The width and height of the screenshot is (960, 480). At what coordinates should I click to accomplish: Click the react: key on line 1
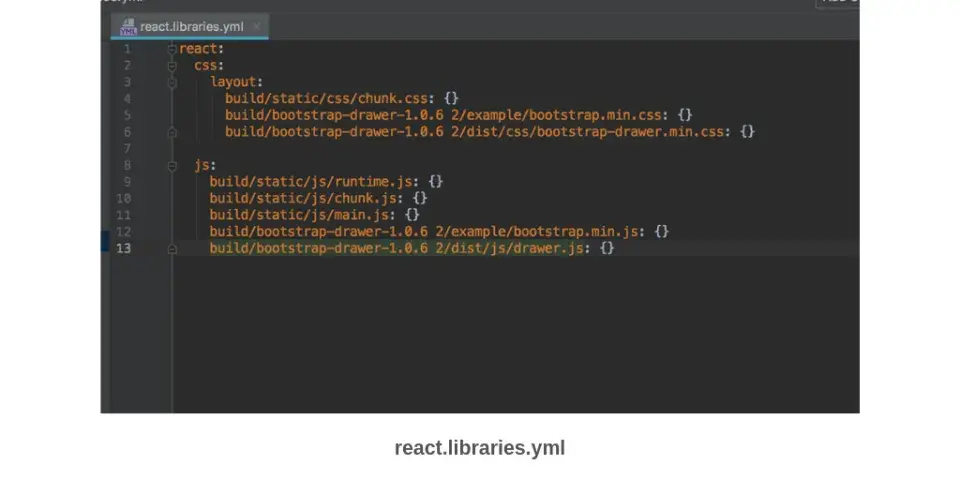201,49
